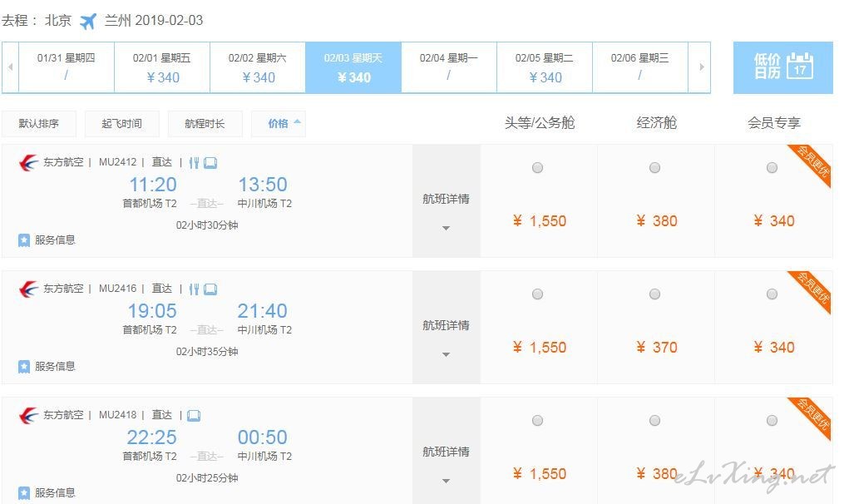
Task: Select member exclusive ¥340 fare for MU2418
Action: click(x=772, y=421)
